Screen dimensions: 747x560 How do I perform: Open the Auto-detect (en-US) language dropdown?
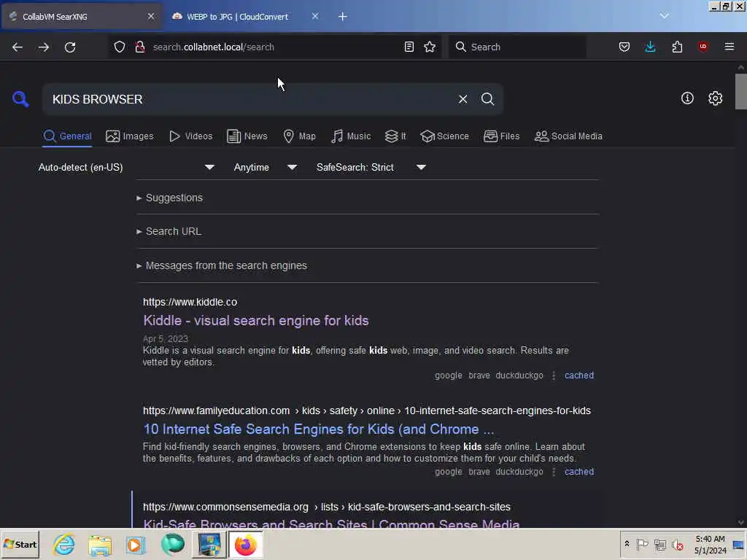point(126,168)
